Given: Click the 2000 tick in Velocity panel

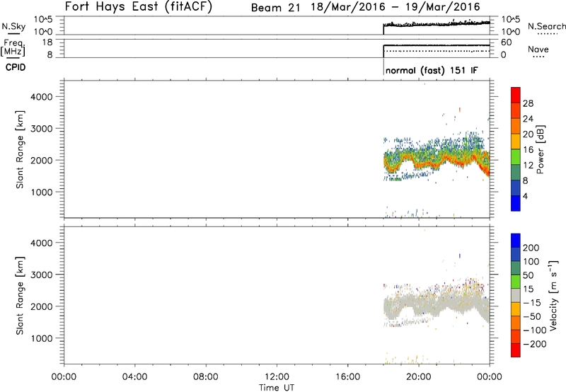Looking at the screenshot, I should coord(42,306).
